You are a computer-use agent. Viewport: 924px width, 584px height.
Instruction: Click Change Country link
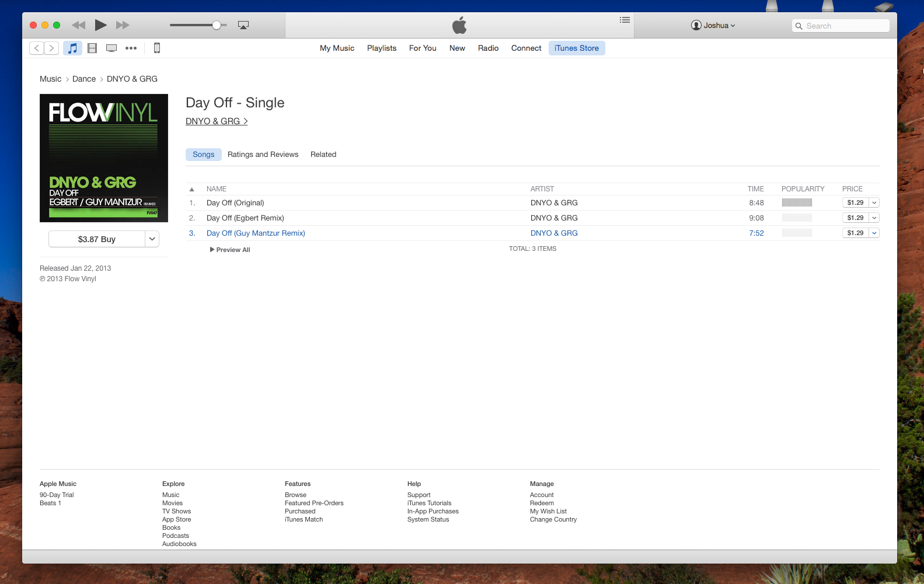coord(553,520)
